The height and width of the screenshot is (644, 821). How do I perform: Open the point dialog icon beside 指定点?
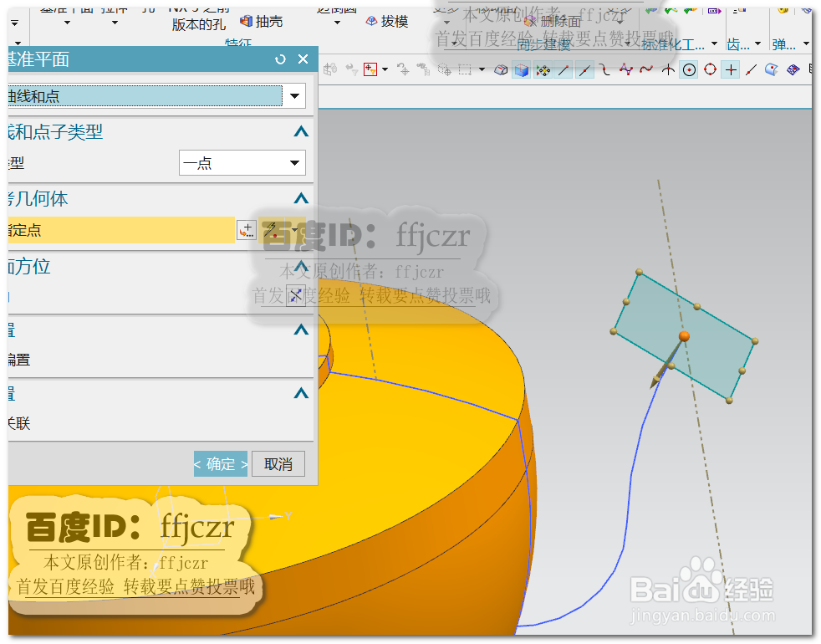(x=246, y=230)
